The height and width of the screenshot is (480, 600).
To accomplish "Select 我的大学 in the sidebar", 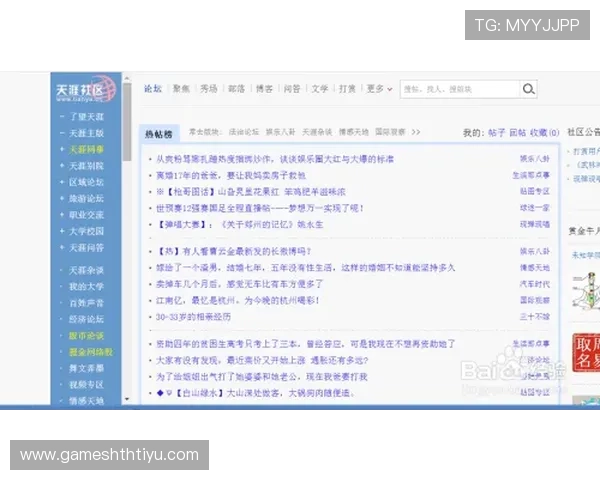I will [86, 286].
